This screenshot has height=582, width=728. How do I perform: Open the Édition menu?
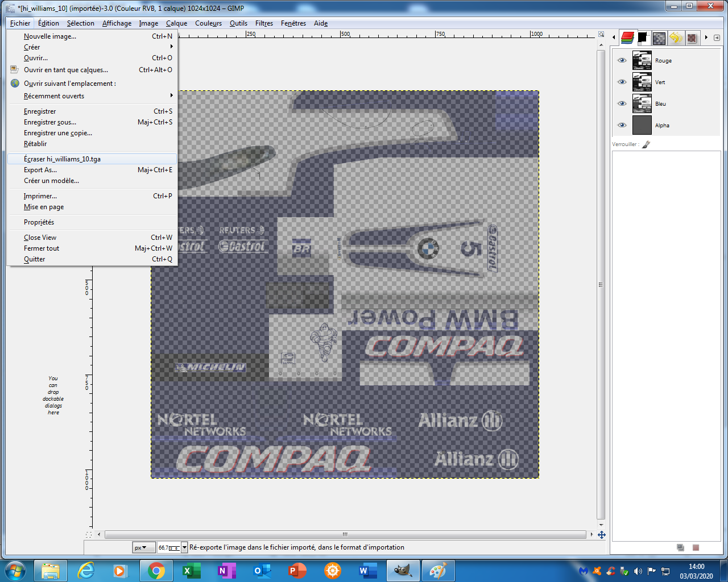(x=48, y=23)
